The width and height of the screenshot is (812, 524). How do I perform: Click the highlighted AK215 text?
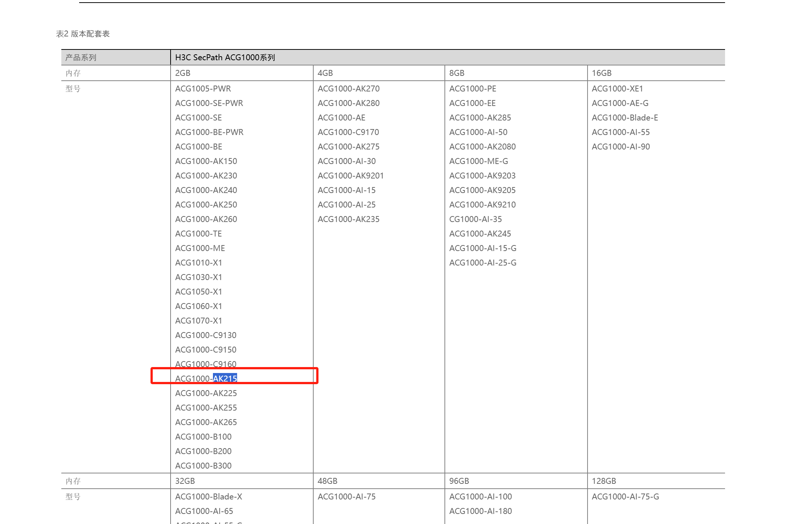pos(225,379)
